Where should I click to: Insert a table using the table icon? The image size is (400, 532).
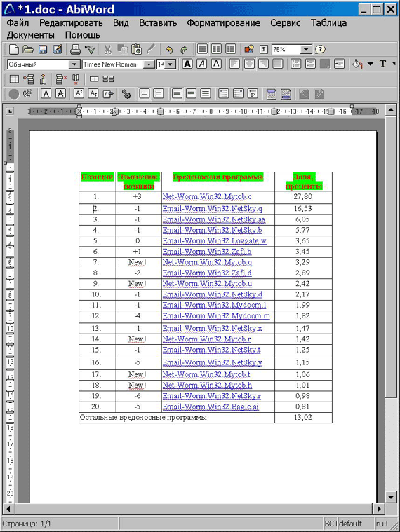tap(14, 79)
